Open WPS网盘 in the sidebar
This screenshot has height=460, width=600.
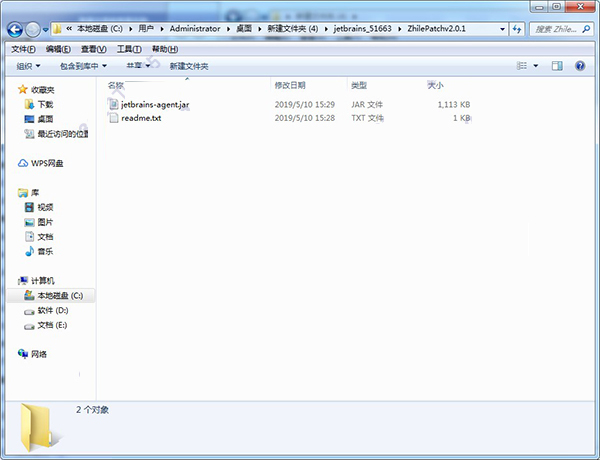tap(40, 163)
